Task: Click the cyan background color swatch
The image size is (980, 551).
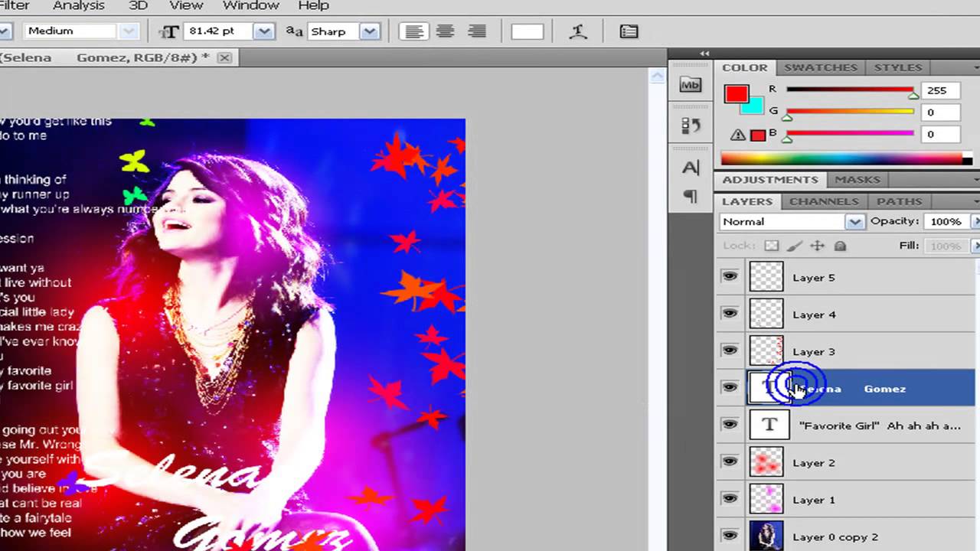Action: pos(754,106)
